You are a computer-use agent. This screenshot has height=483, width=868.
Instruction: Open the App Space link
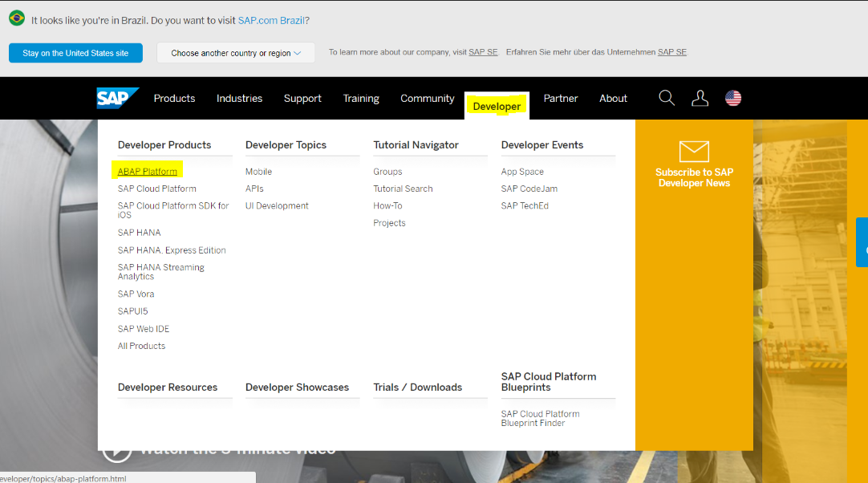coord(522,172)
